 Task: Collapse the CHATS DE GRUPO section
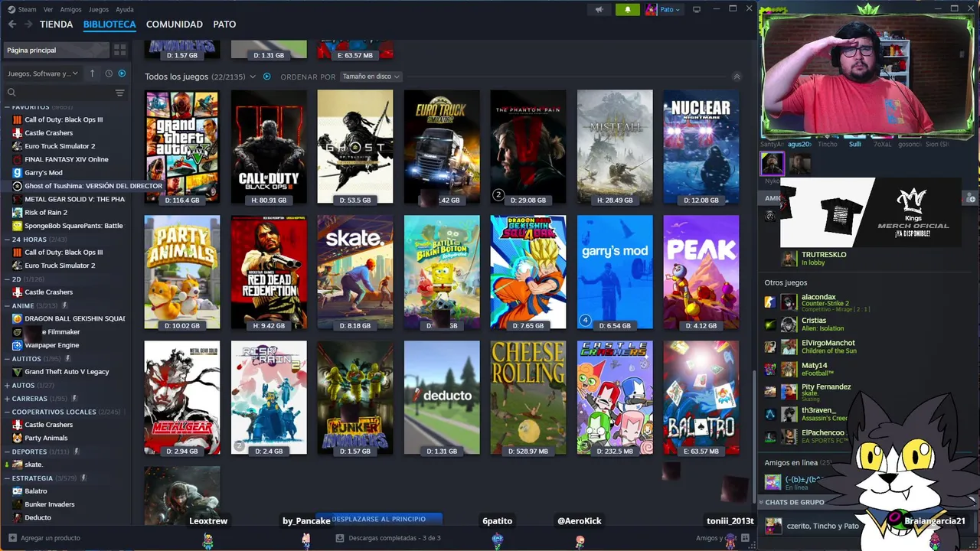click(762, 502)
